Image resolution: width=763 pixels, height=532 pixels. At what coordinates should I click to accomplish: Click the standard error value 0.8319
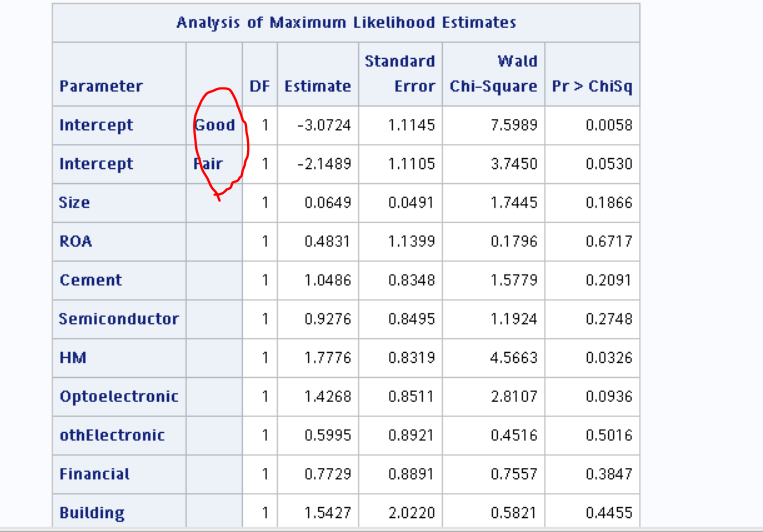412,358
